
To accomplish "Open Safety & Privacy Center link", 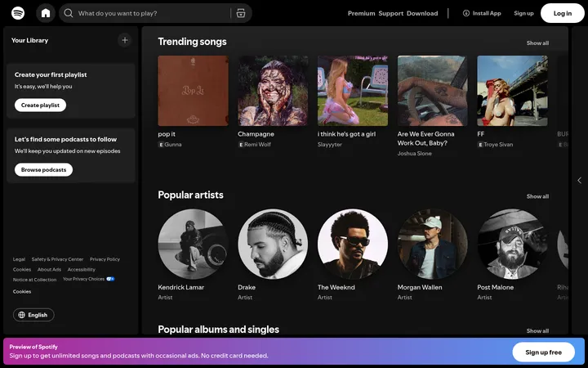I will (57, 259).
